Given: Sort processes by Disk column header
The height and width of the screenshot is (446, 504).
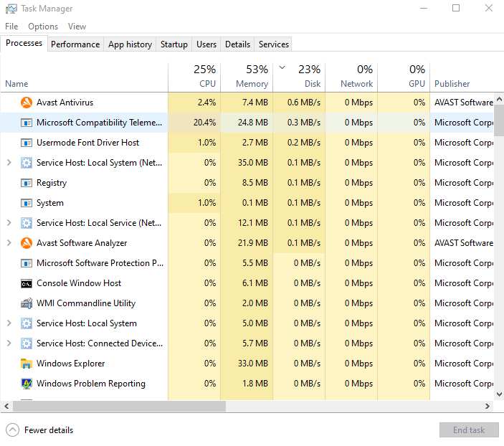Looking at the screenshot, I should 299,77.
